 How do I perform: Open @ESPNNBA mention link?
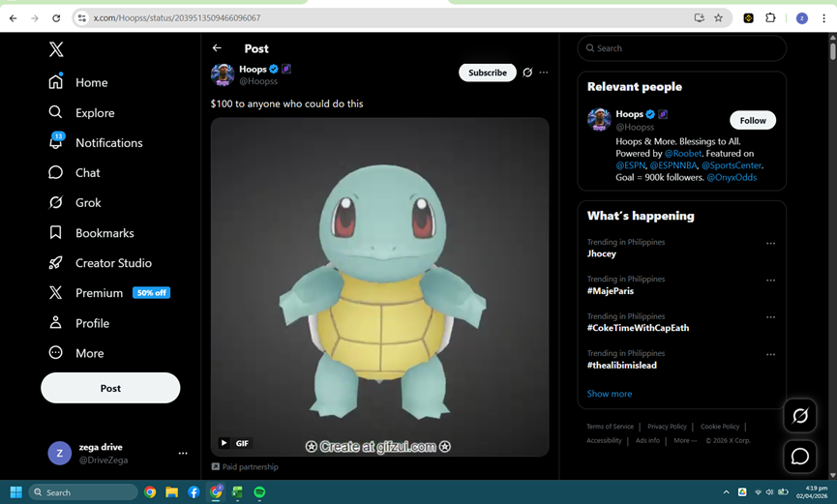point(673,165)
